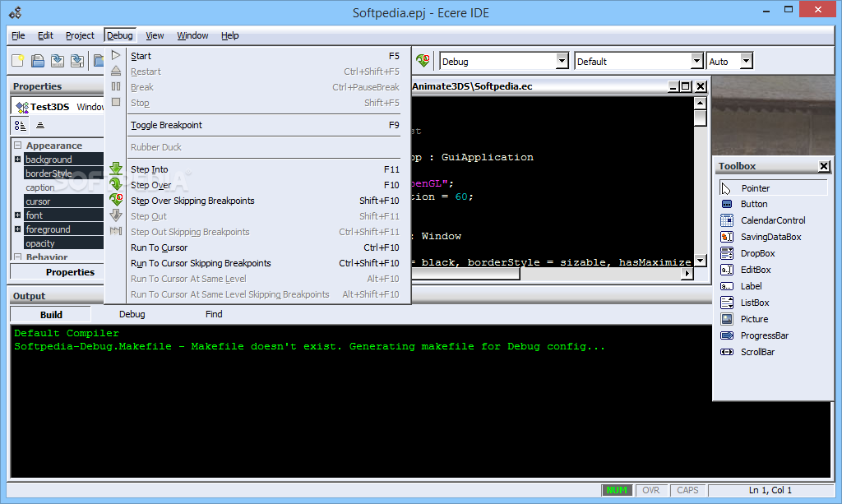Open the Auto bit-depth dropdown
Image resolution: width=842 pixels, height=504 pixels.
coord(746,61)
